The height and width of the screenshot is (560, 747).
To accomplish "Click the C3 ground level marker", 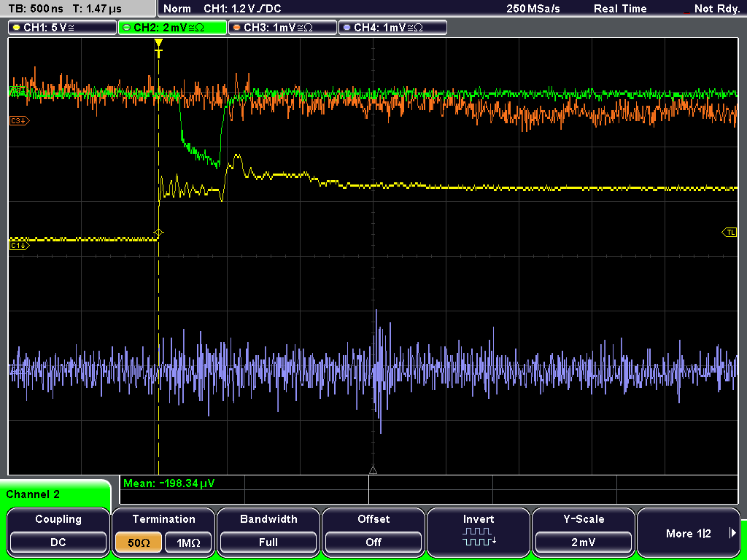I will [20, 121].
